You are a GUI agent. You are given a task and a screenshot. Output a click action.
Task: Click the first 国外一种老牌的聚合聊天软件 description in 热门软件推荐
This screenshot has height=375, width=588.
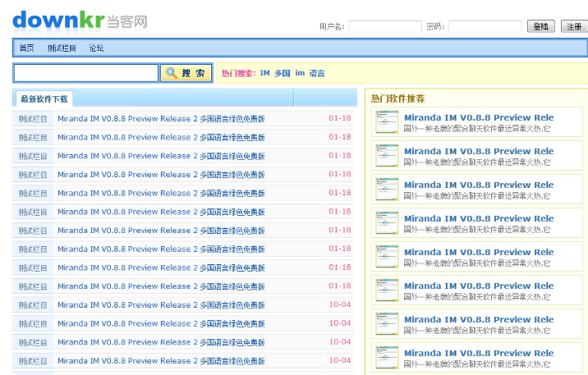pos(476,129)
